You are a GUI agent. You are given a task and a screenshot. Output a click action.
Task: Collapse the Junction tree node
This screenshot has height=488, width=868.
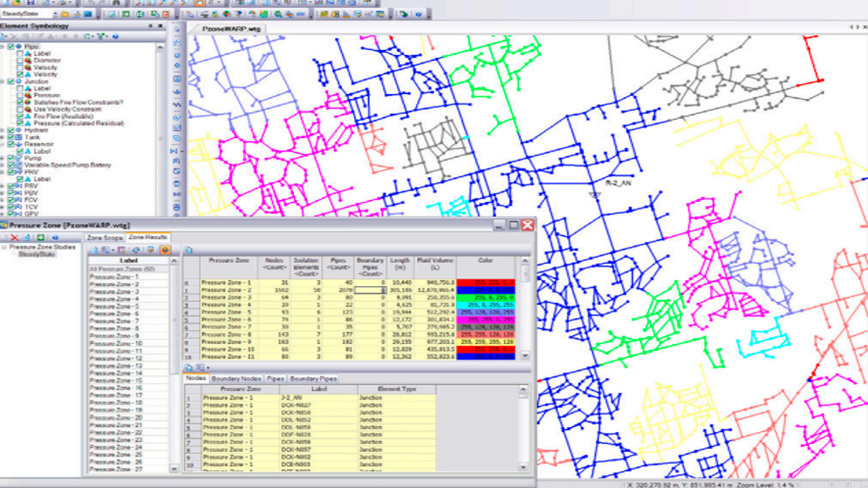pos(3,81)
